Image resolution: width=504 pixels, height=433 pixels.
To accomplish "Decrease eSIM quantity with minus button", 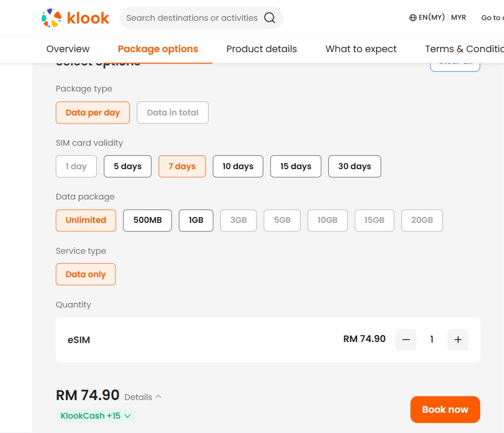I will point(406,340).
